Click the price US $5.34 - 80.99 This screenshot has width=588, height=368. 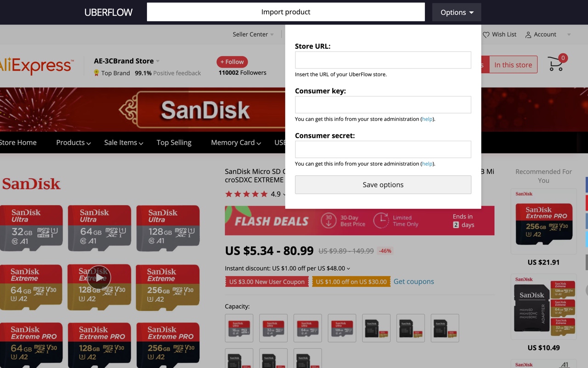(269, 251)
